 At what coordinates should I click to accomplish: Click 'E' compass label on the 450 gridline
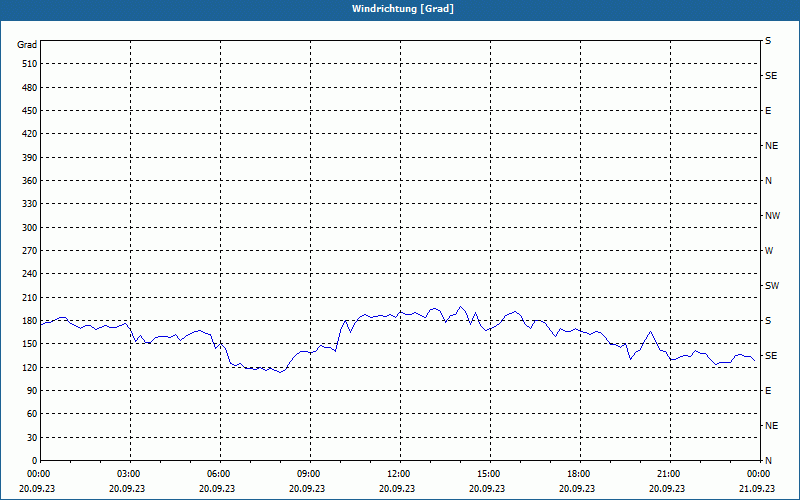pyautogui.click(x=768, y=111)
